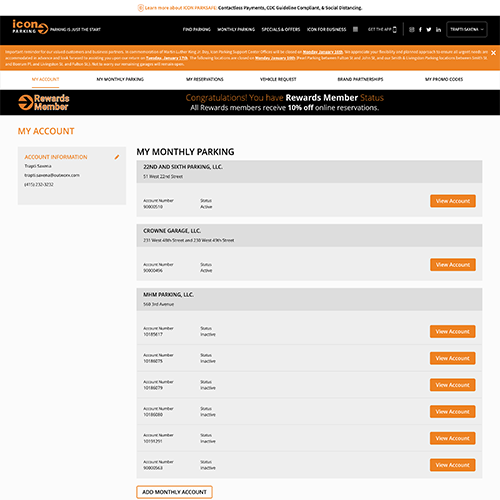Click the phone icon beside Get The App
Viewport: 500px width, 500px height.
click(x=395, y=29)
